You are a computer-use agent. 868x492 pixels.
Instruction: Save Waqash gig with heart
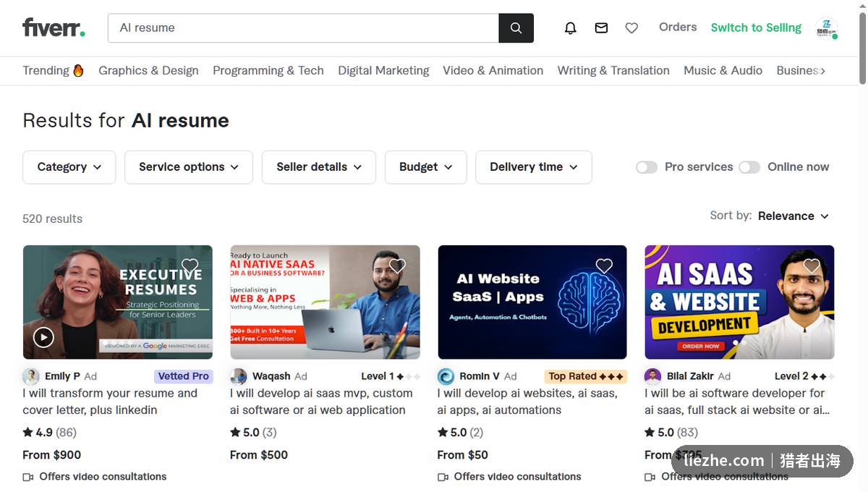(397, 266)
